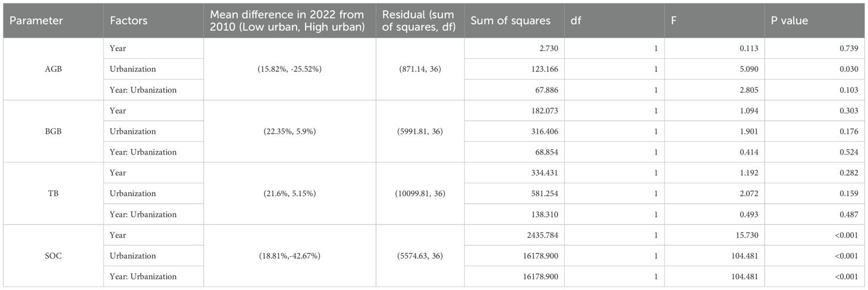Click the Sum of squares header
The height and width of the screenshot is (290, 868).
[510, 20]
